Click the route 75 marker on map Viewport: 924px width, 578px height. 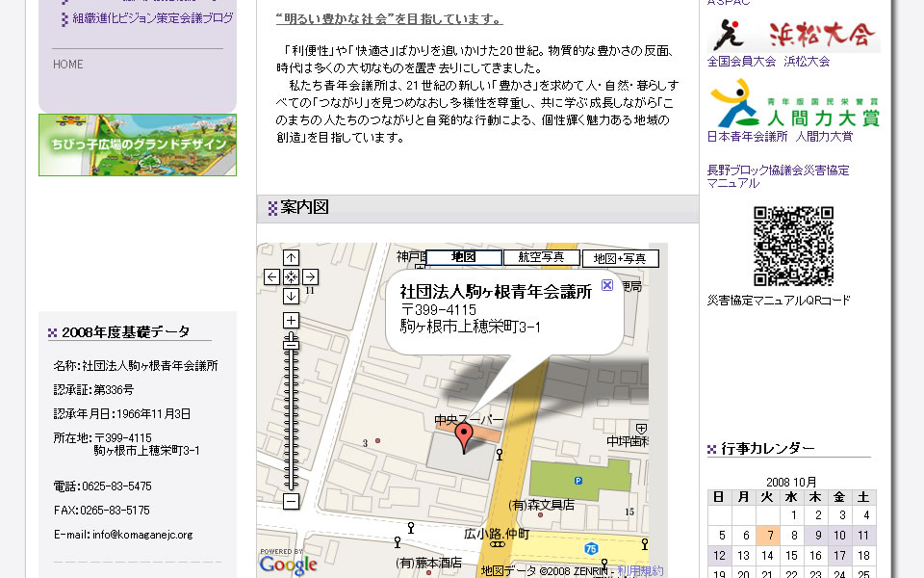(x=591, y=549)
